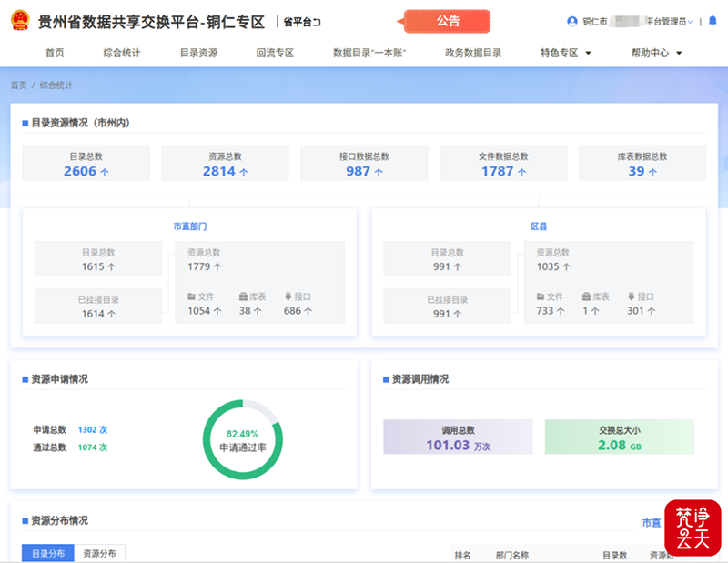Click the 接口 icon under 区县
Image resolution: width=728 pixels, height=563 pixels.
click(632, 297)
